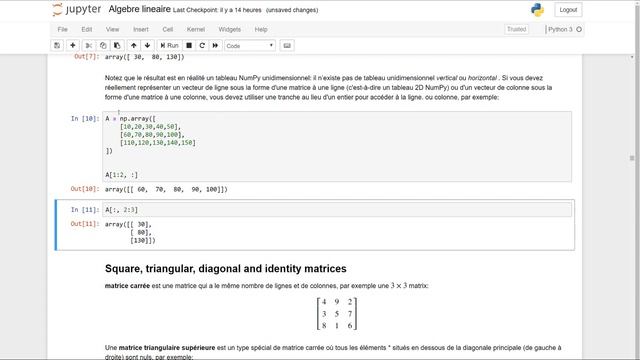Select the In [11] prompt label
640x360 pixels.
coord(85,210)
